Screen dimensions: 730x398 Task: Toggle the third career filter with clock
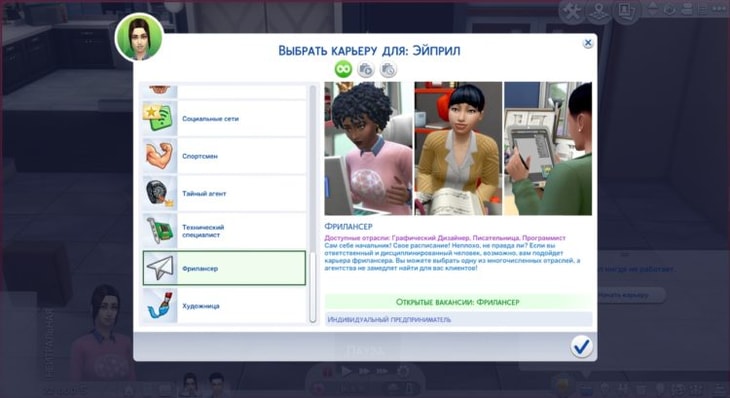[388, 70]
